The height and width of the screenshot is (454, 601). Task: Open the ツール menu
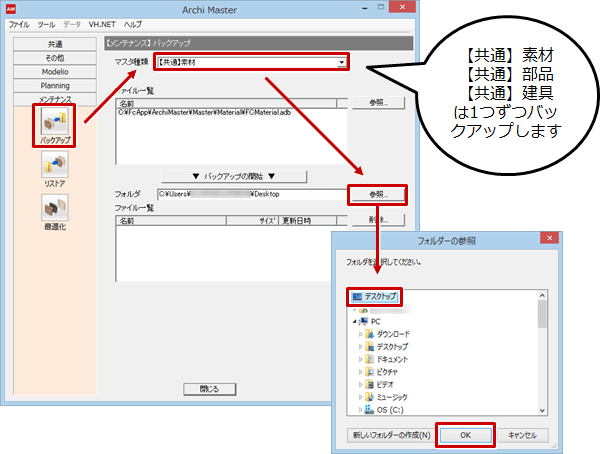click(46, 23)
